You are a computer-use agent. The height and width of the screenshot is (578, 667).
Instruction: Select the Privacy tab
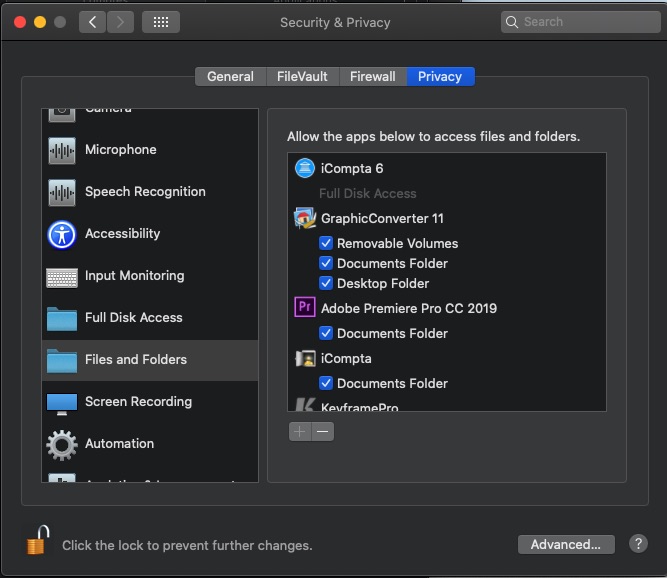(x=440, y=77)
